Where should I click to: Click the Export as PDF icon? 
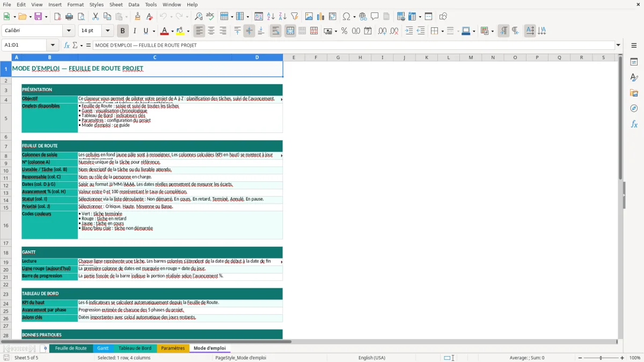(x=57, y=17)
